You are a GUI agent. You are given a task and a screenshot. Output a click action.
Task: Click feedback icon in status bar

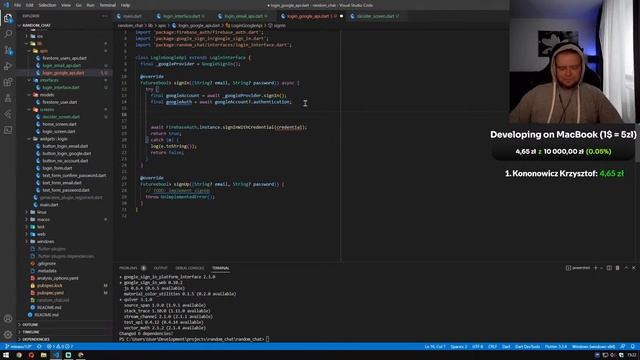click(x=622, y=347)
